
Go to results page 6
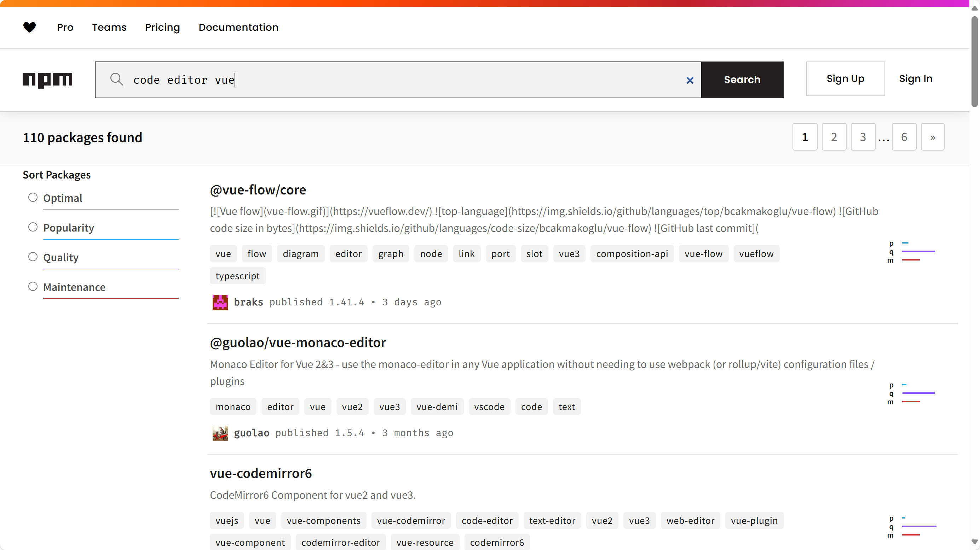click(x=904, y=137)
